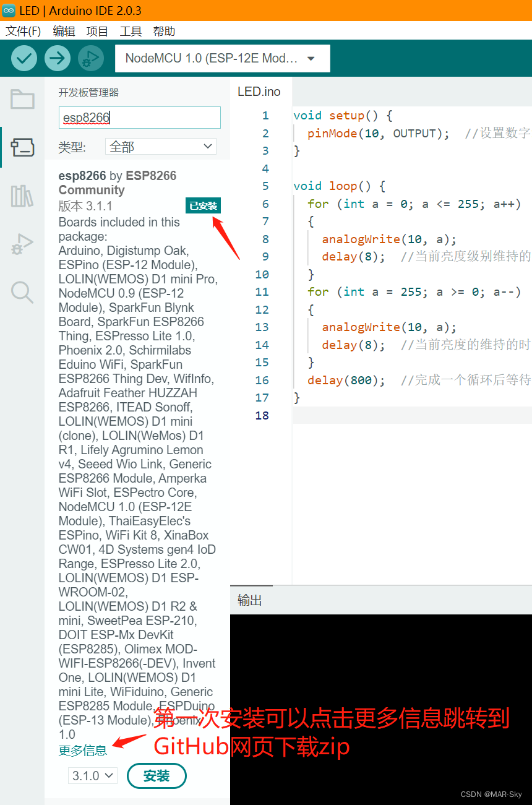Follow the 更多信息 link
The image size is (532, 805).
[x=83, y=751]
